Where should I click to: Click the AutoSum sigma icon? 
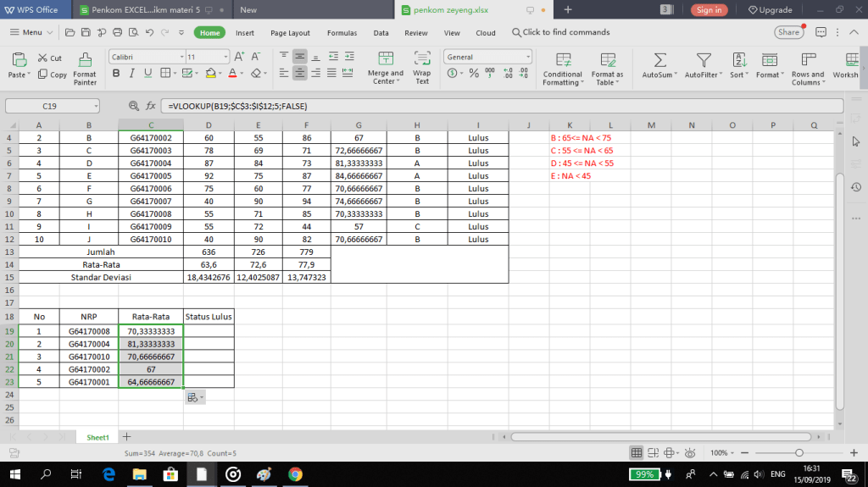click(659, 60)
